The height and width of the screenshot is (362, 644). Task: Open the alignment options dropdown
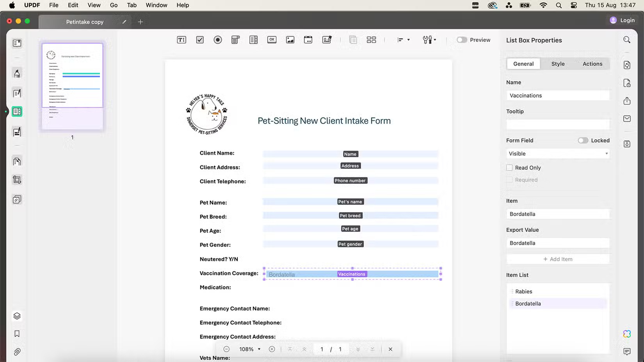coord(403,39)
